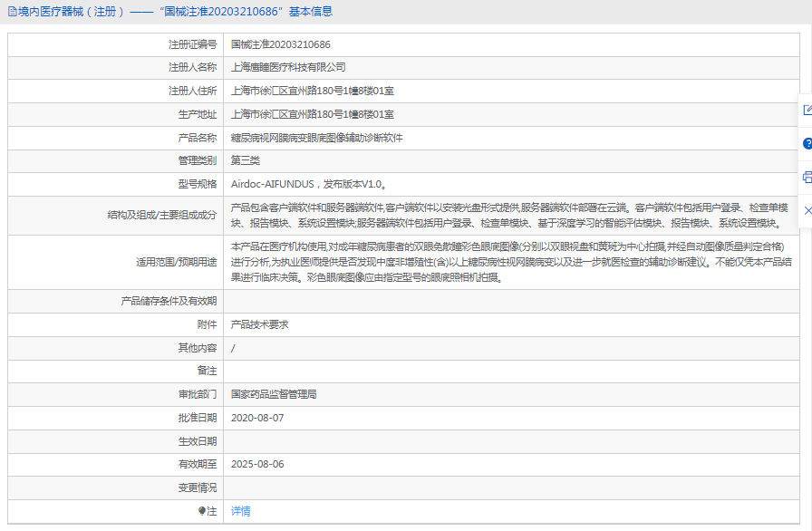
Task: Click model spec Airdoc-AIFUNDUS value
Action: coord(309,184)
